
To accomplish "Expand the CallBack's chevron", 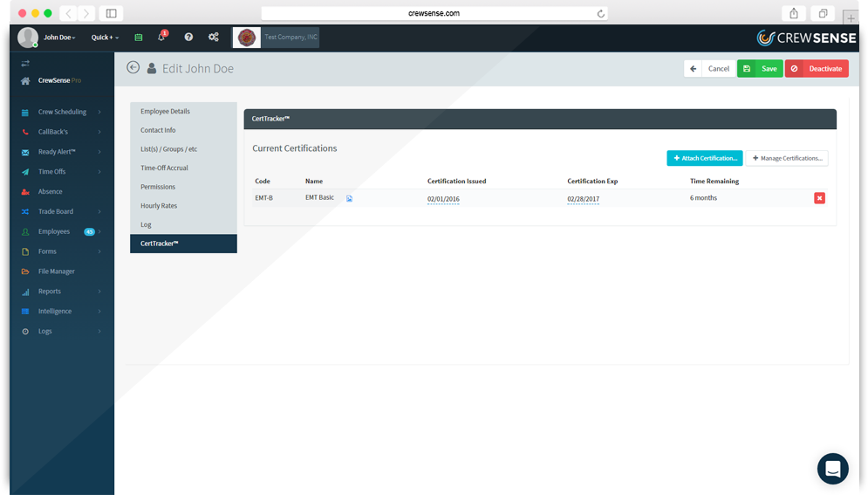I will point(99,132).
